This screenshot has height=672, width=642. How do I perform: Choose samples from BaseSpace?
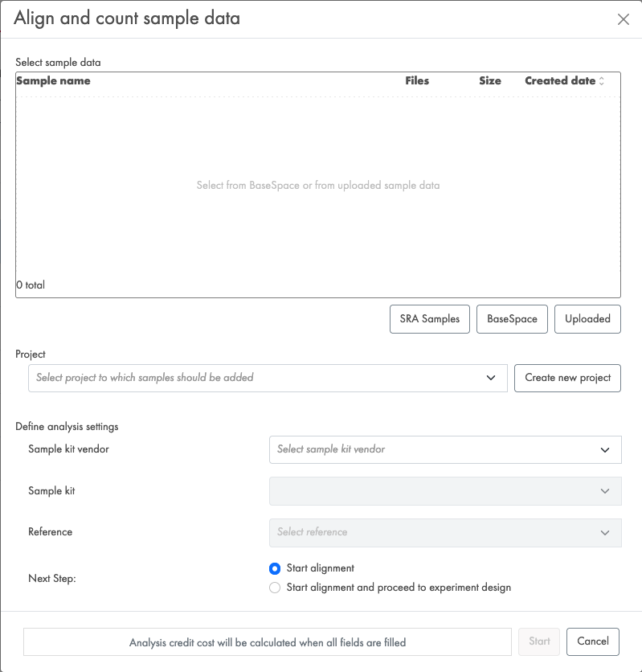point(512,319)
